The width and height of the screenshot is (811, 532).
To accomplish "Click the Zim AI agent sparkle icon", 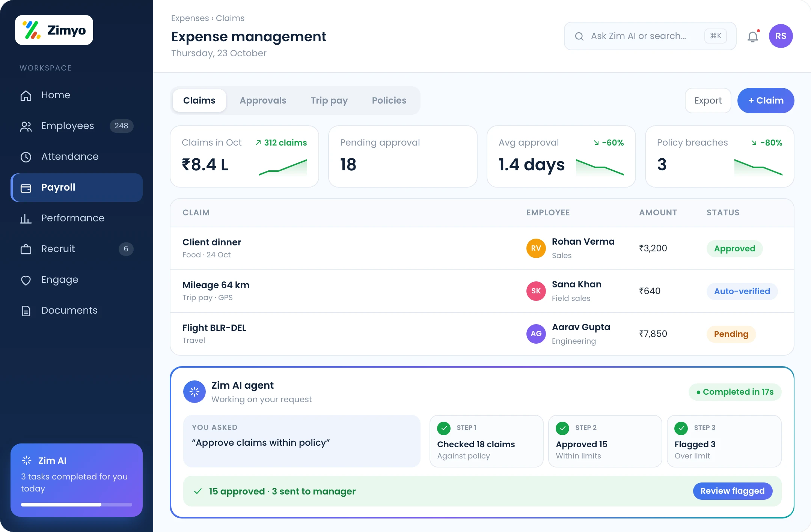I will coord(194,392).
